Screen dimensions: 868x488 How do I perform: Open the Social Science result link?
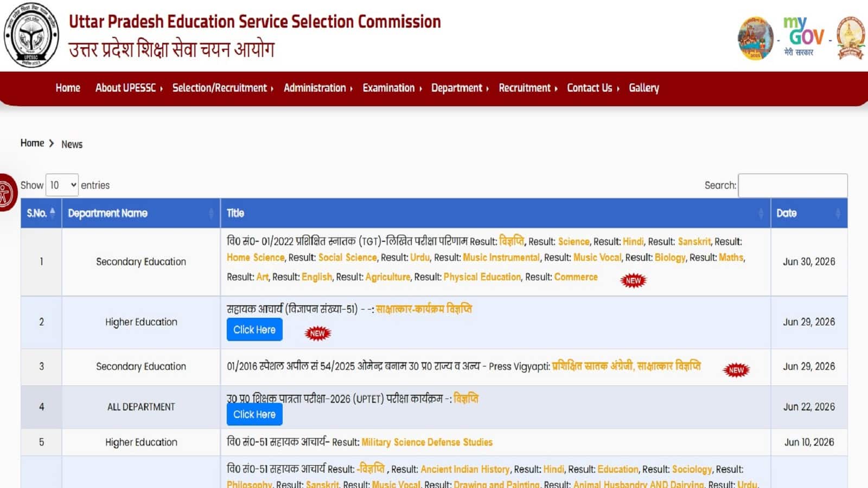tap(347, 258)
